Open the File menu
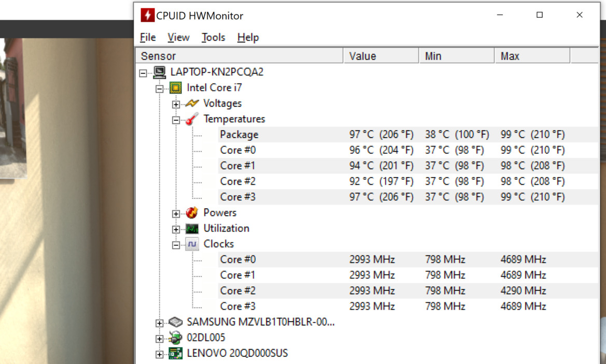The height and width of the screenshot is (364, 606). point(148,37)
